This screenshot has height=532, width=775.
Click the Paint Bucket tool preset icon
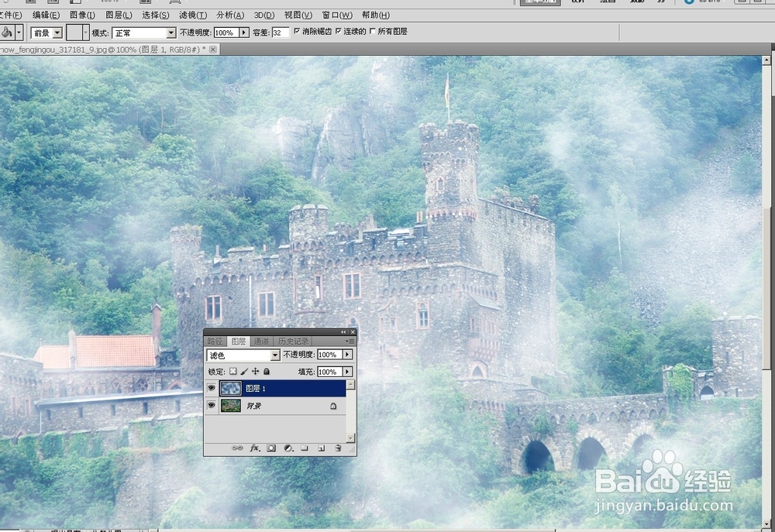tap(6, 33)
